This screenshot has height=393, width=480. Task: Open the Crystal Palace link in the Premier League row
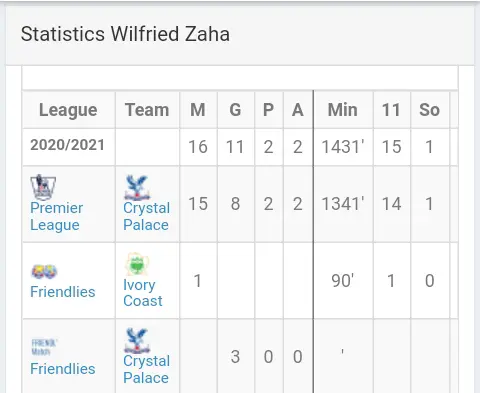147,216
